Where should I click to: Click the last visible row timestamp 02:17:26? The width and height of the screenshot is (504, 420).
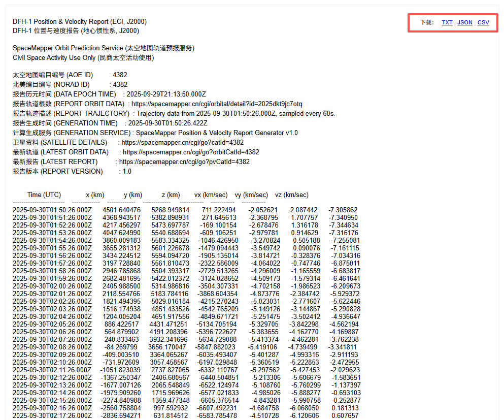tap(52, 415)
